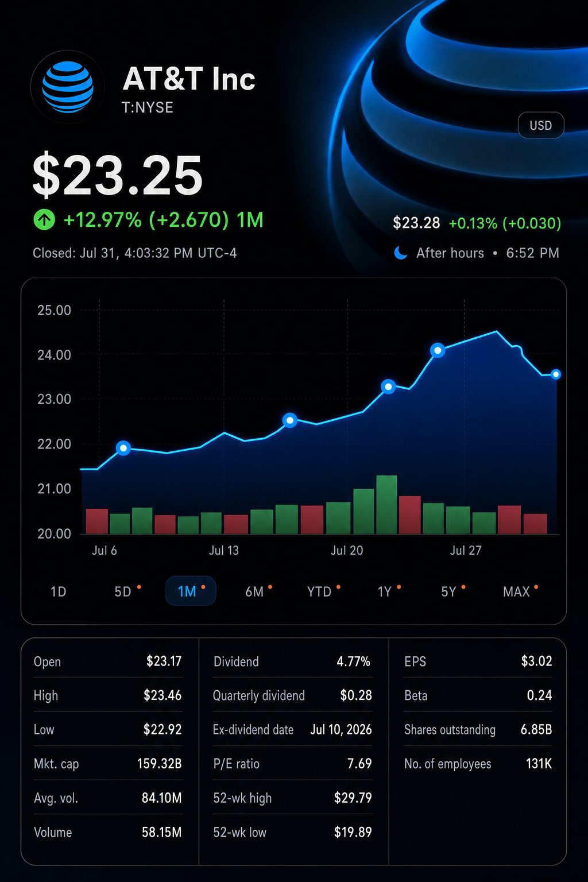Click the Open value $23.17
This screenshot has width=588, height=882.
[x=164, y=661]
